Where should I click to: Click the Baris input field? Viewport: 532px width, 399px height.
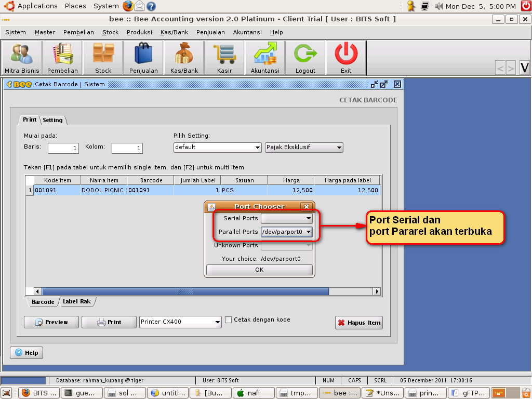(x=63, y=149)
